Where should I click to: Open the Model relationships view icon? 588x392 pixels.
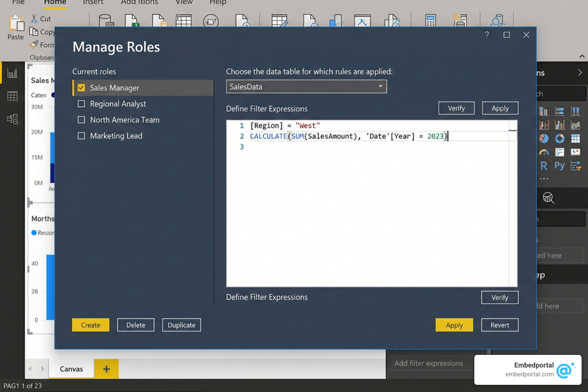point(12,119)
